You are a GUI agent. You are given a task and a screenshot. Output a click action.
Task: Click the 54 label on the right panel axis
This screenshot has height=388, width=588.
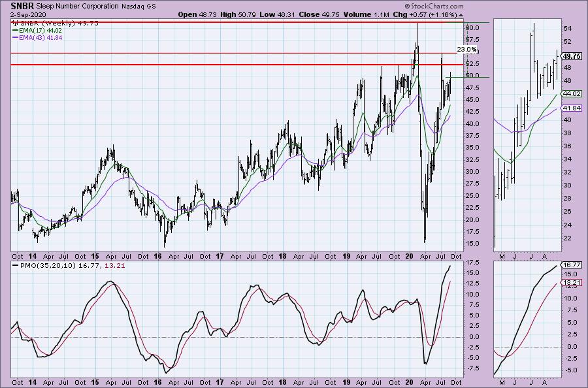[567, 29]
